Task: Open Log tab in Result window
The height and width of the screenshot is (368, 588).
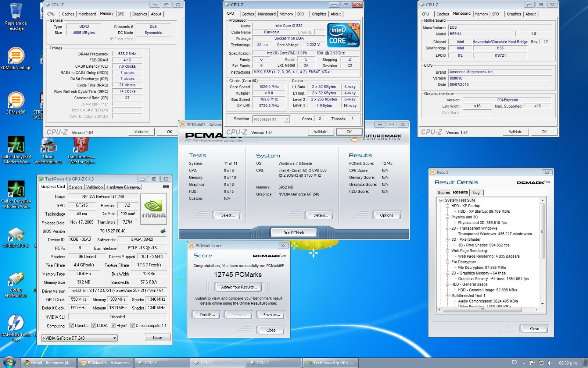Action: pos(476,192)
